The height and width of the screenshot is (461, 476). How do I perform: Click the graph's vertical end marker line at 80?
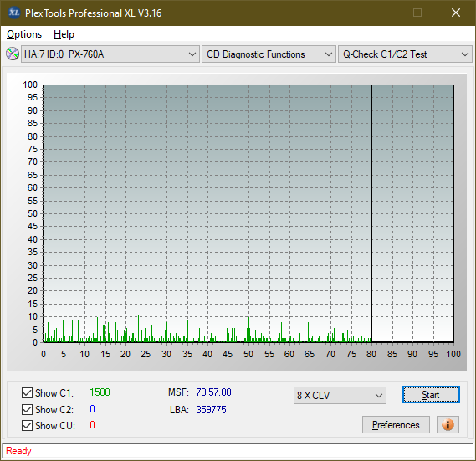[371, 213]
